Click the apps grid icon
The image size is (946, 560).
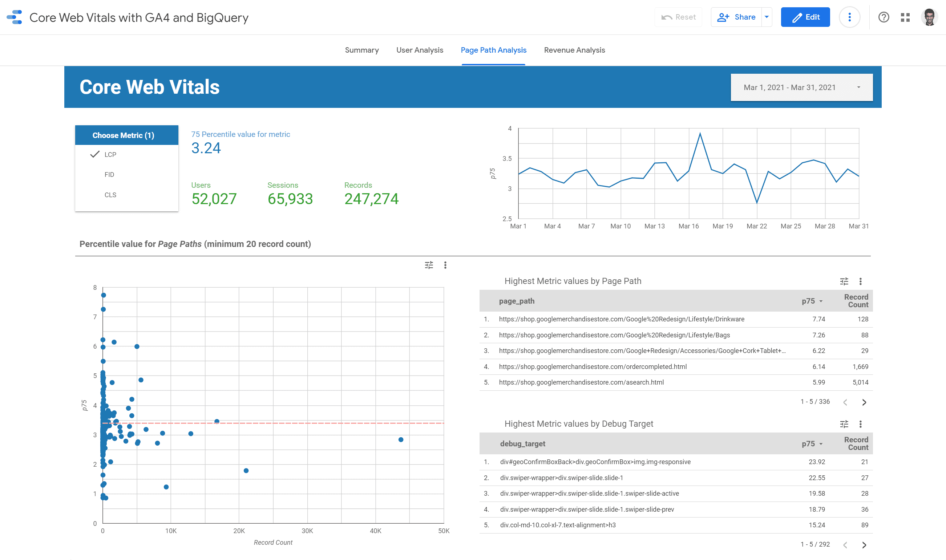click(x=905, y=17)
